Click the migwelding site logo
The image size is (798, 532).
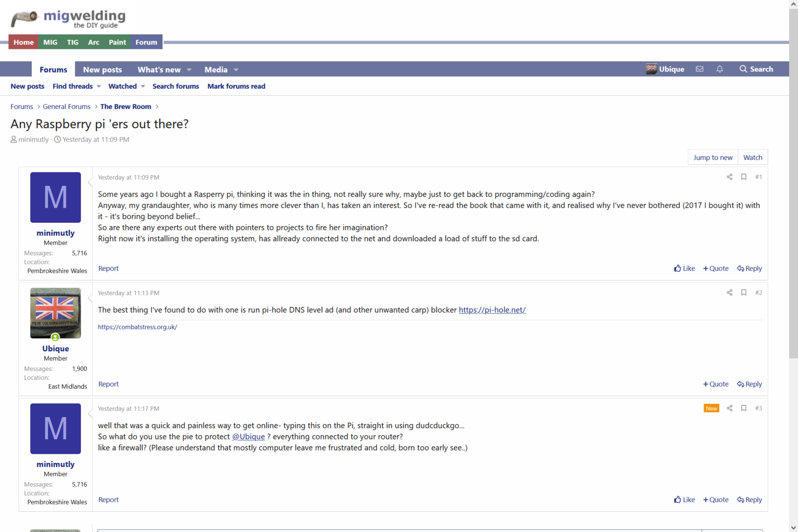69,19
